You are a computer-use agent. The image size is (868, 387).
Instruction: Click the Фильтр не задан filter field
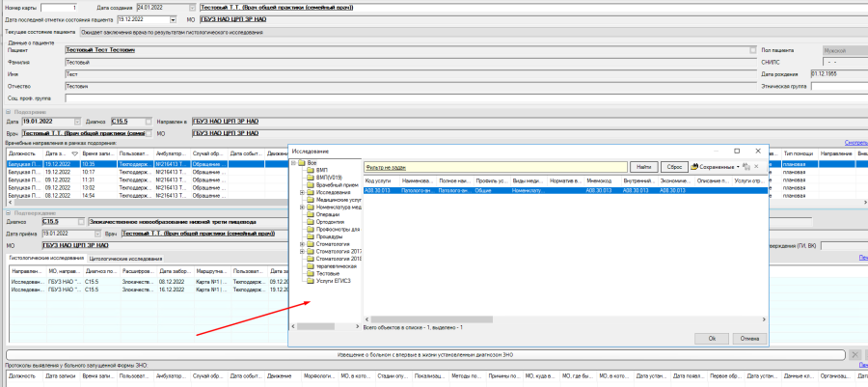(495, 167)
